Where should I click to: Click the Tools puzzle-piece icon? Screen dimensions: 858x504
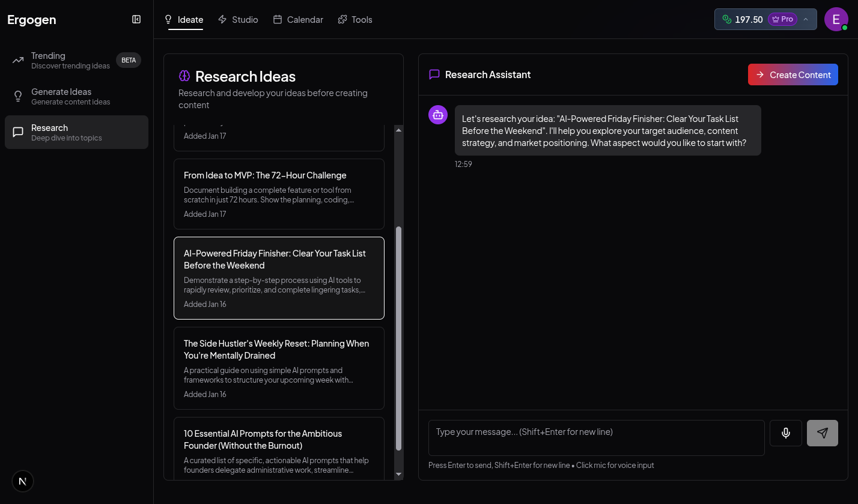(x=341, y=19)
